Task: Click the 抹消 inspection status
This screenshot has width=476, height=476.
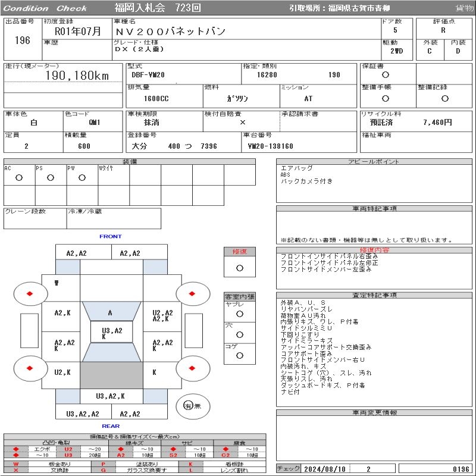Action: click(x=152, y=123)
